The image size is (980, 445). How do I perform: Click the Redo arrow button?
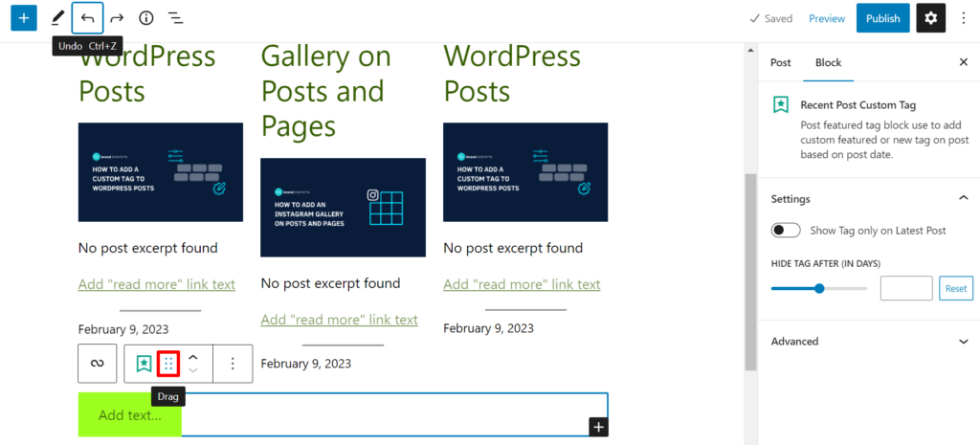coord(117,18)
